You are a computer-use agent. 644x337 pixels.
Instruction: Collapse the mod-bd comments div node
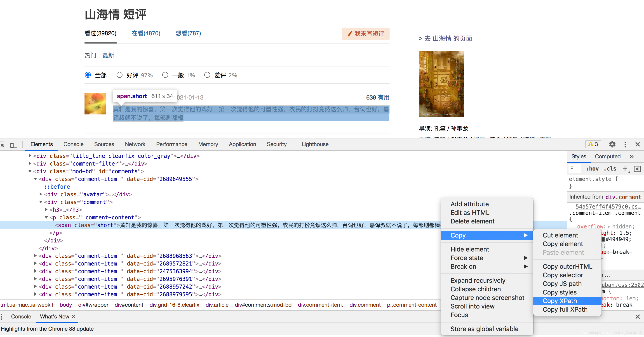point(30,171)
